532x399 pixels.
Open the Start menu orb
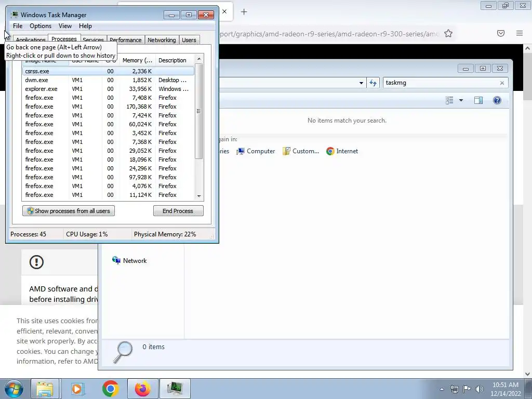(x=14, y=389)
